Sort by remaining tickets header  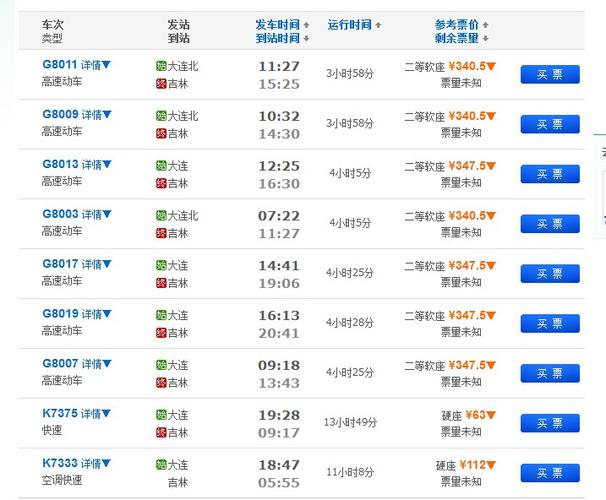coord(461,38)
